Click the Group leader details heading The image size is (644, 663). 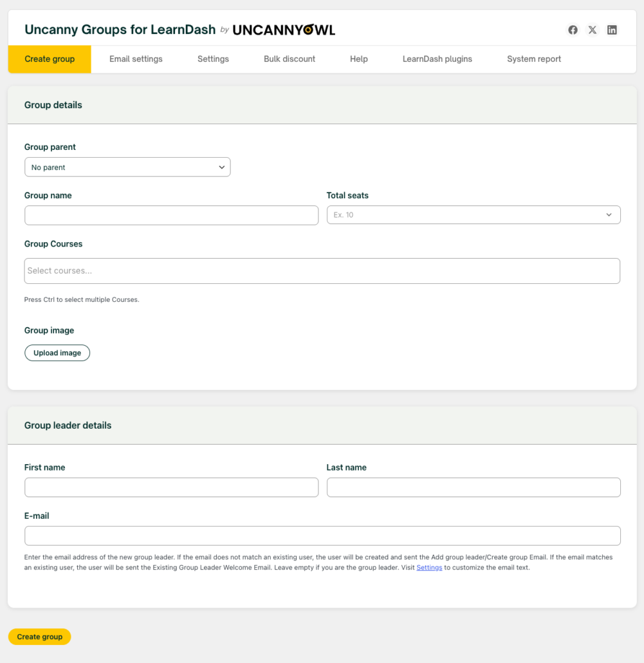click(x=68, y=425)
